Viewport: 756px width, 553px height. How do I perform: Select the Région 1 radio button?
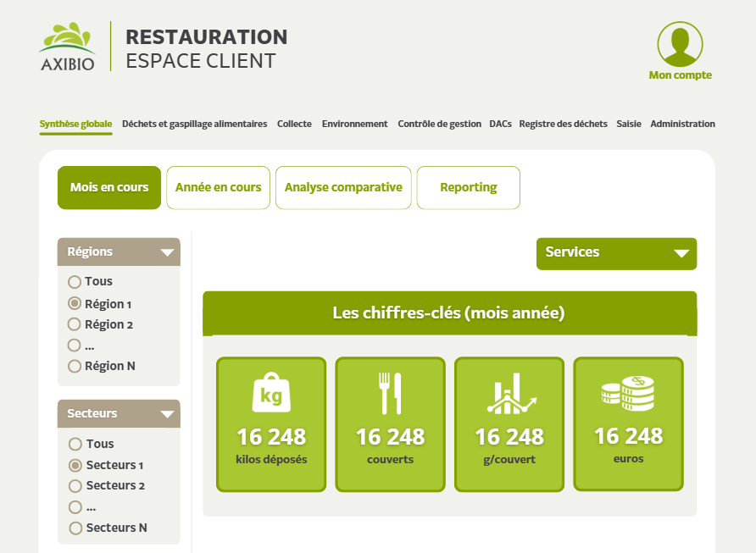[75, 304]
